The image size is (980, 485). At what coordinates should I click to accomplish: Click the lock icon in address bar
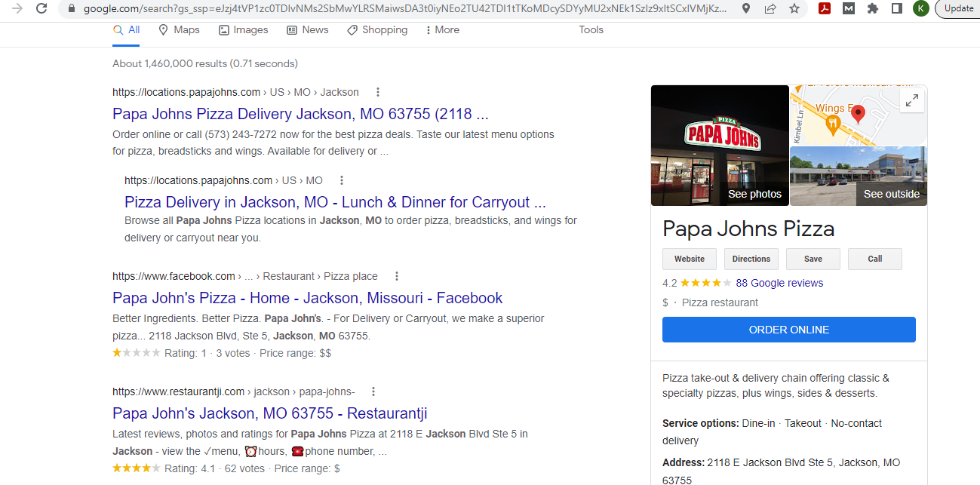[72, 9]
